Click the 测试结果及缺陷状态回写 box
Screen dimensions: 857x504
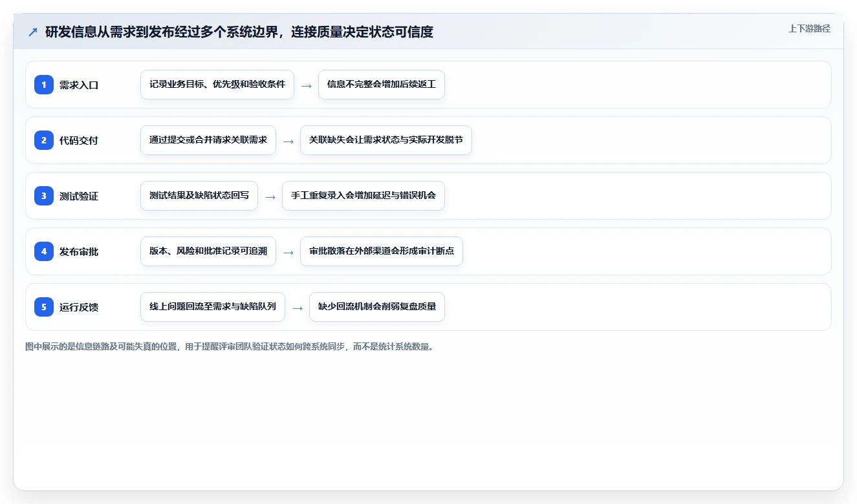pyautogui.click(x=199, y=196)
